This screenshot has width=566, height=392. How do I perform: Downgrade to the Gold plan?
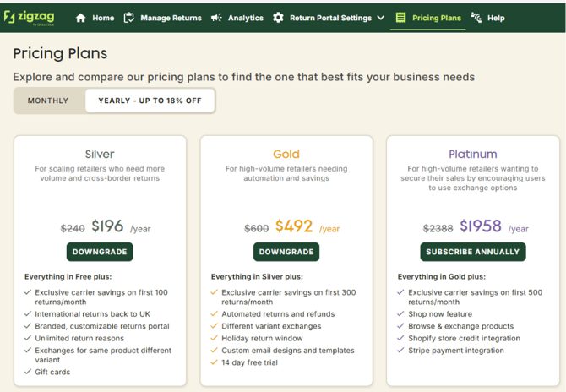point(286,252)
